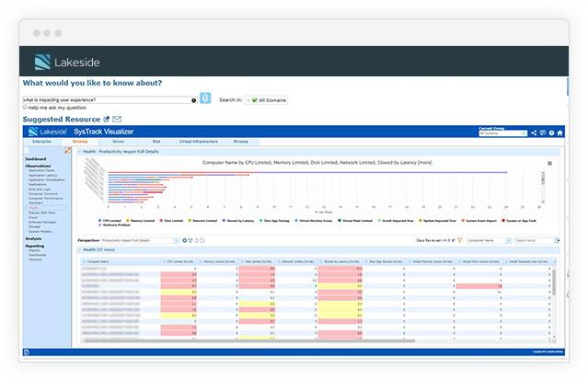Toggle the CPU Limited legend series
Screen dimensions: 588x381
[x=110, y=221]
